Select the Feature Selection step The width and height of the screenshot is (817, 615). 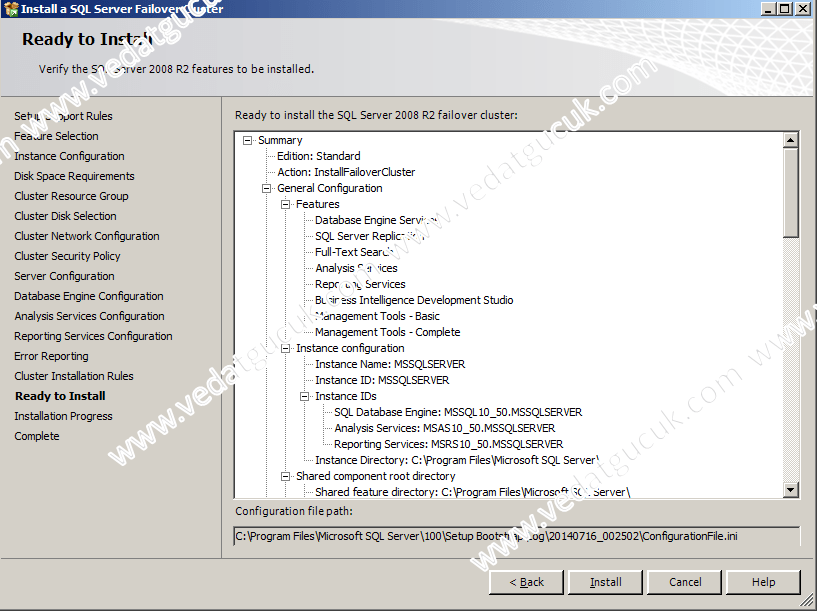coord(56,136)
